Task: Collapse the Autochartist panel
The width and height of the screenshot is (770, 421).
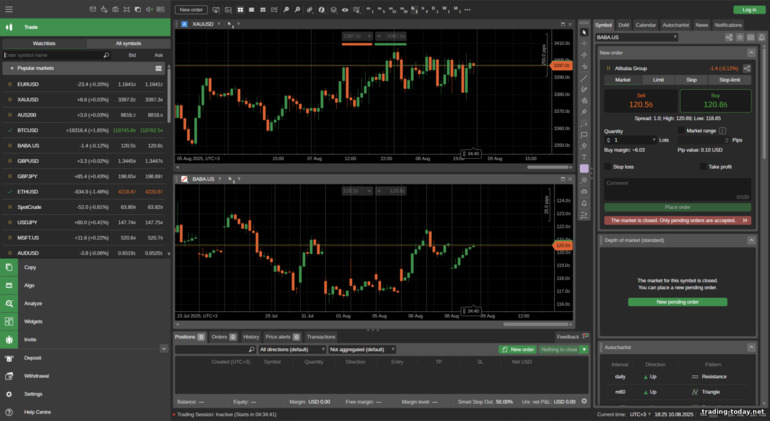Action: point(751,347)
